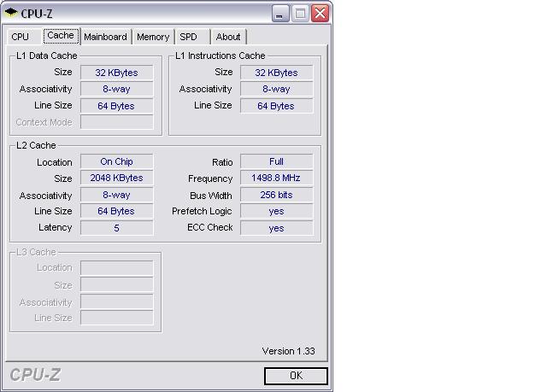This screenshot has width=547, height=392.
Task: Click the L1 Instructions Cache associativity value
Action: click(276, 89)
